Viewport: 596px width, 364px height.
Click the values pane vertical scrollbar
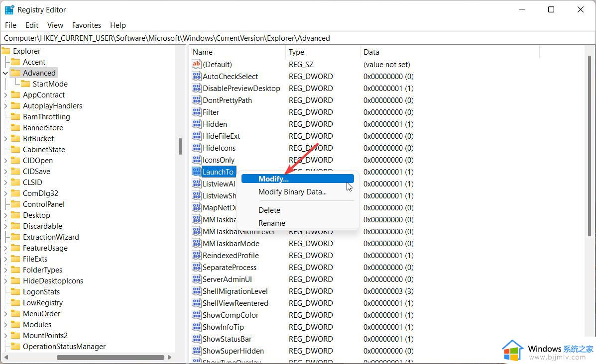(x=590, y=146)
